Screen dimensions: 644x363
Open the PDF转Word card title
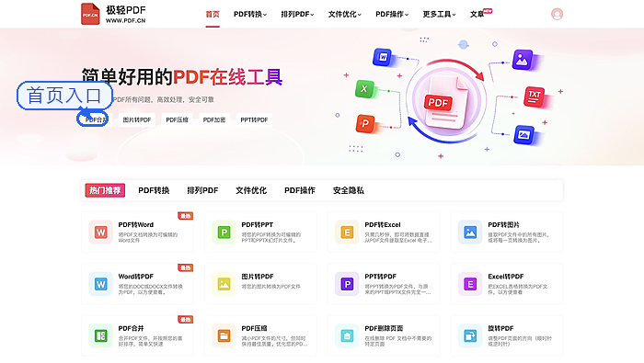click(x=136, y=225)
